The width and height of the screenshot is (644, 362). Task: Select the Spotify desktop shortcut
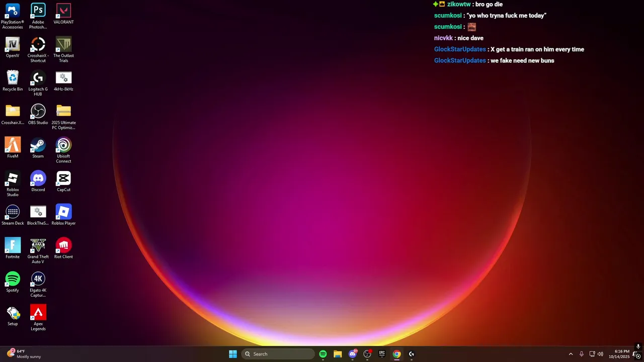(x=13, y=282)
